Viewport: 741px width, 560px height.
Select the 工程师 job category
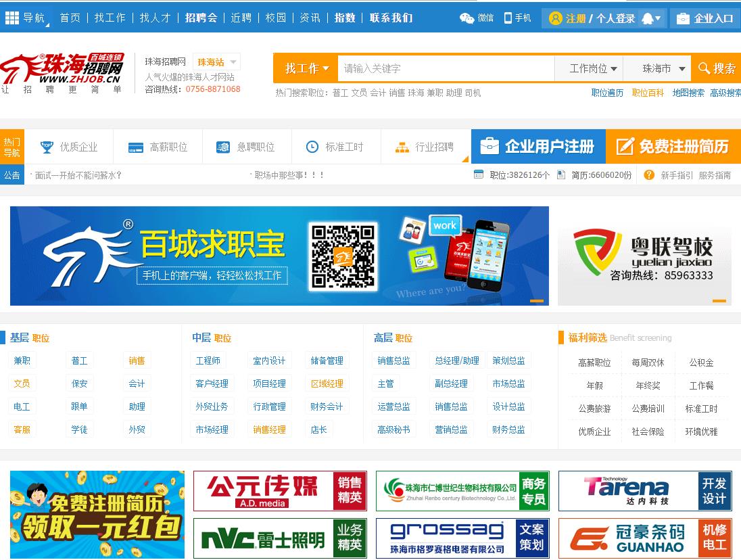click(x=208, y=360)
